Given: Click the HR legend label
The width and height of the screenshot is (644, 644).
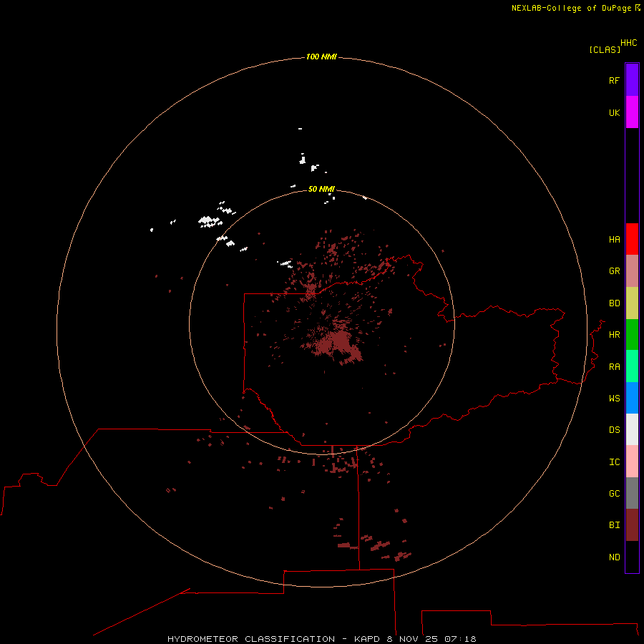Looking at the screenshot, I should [x=614, y=335].
